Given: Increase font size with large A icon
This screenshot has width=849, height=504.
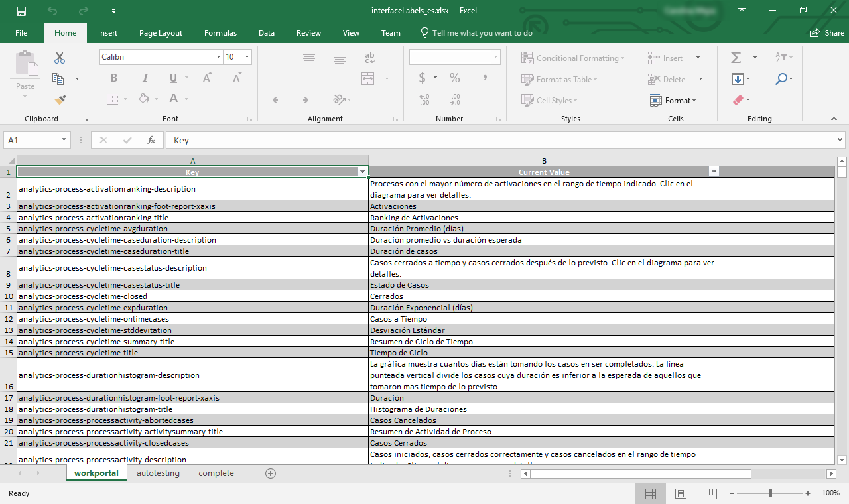Looking at the screenshot, I should [x=207, y=78].
